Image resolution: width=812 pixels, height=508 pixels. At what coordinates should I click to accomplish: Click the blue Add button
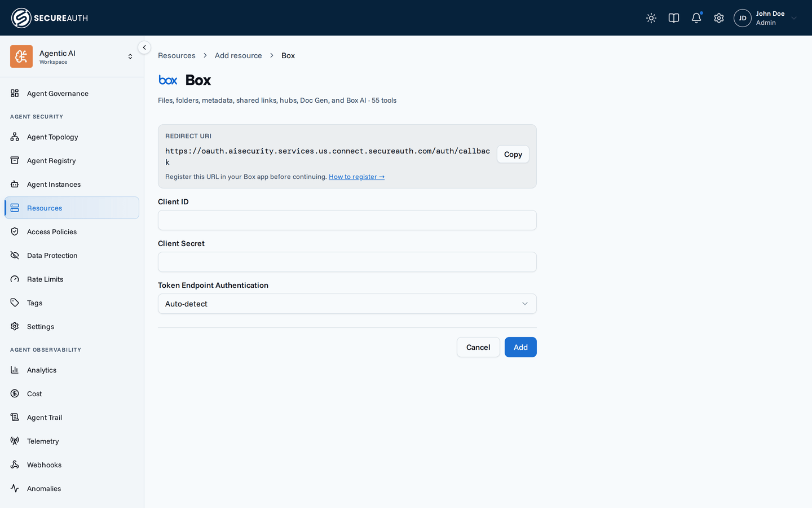pyautogui.click(x=520, y=347)
